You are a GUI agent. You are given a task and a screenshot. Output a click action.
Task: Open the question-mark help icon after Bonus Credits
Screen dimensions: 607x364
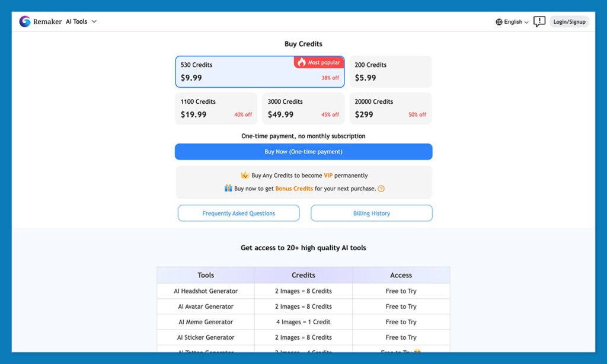381,188
